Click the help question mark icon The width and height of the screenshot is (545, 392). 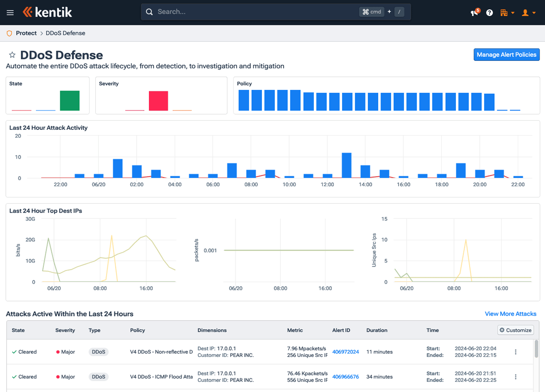click(490, 12)
